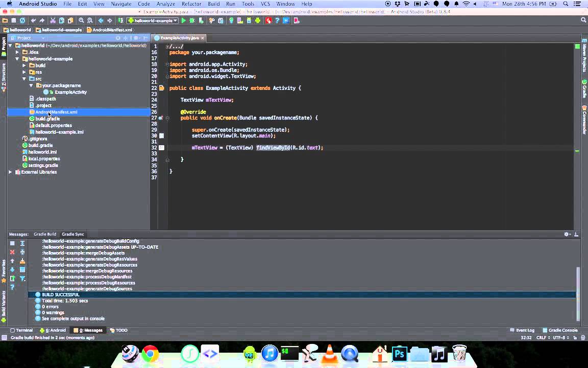This screenshot has height=368, width=588.
Task: Click Expand All icon in Messages panel
Action: (x=22, y=243)
